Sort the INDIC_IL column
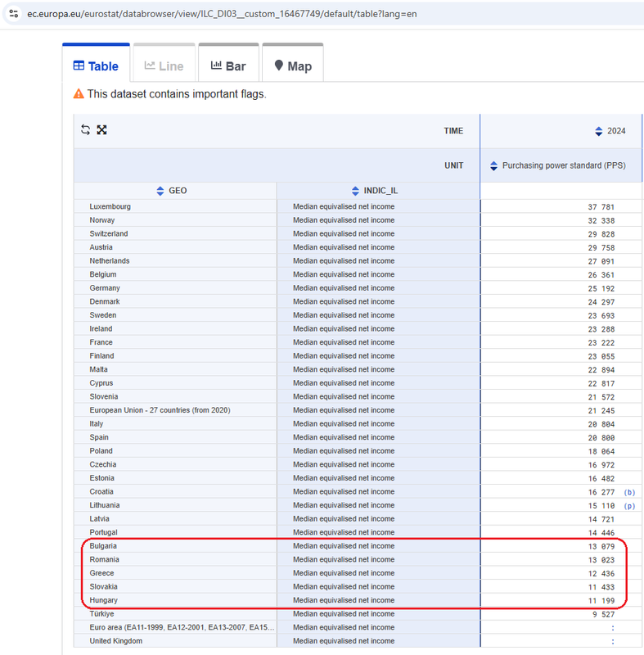 (x=355, y=191)
